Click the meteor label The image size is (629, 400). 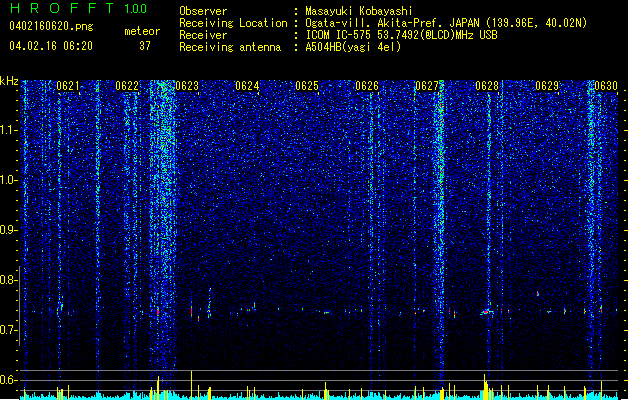pos(142,31)
